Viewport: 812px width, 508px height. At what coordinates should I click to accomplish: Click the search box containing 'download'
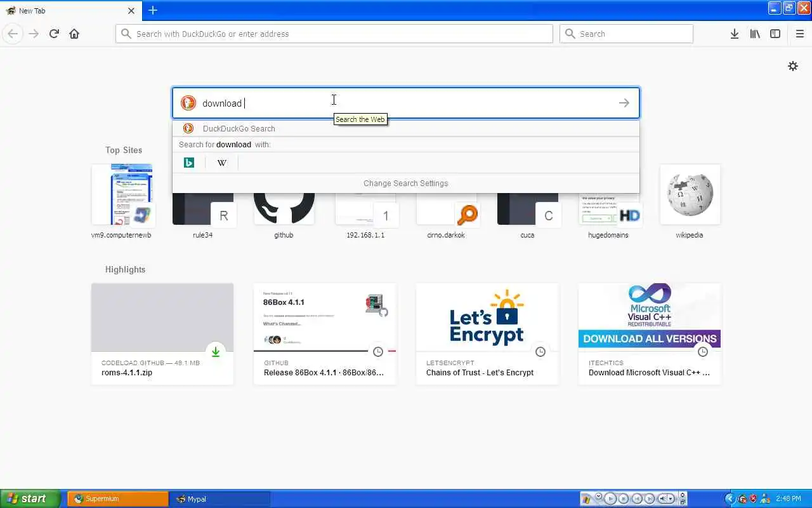coord(406,103)
